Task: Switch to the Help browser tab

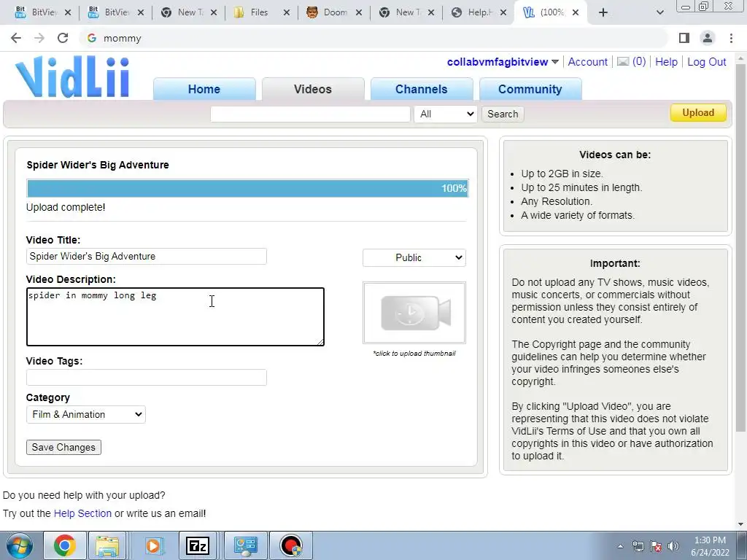Action: click(479, 12)
